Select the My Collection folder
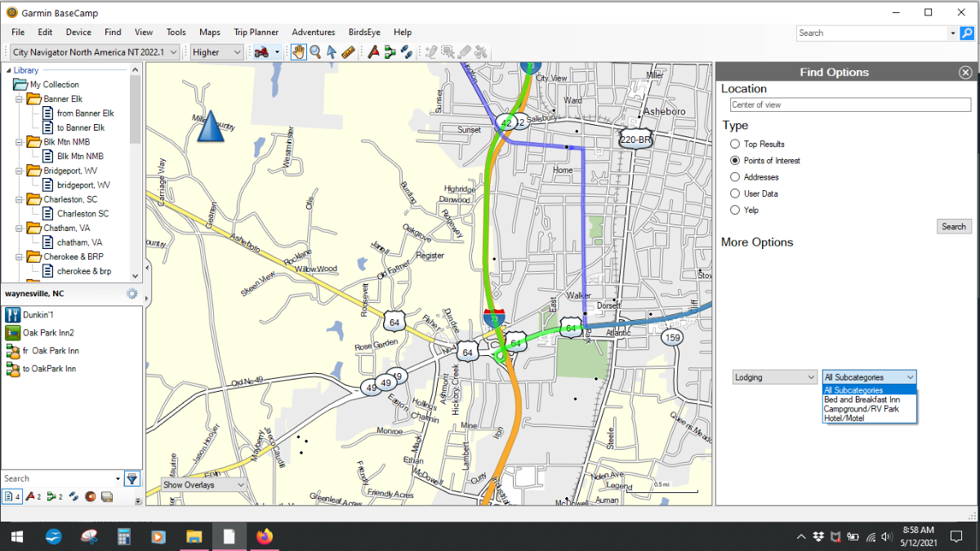This screenshot has width=980, height=551. click(x=47, y=85)
